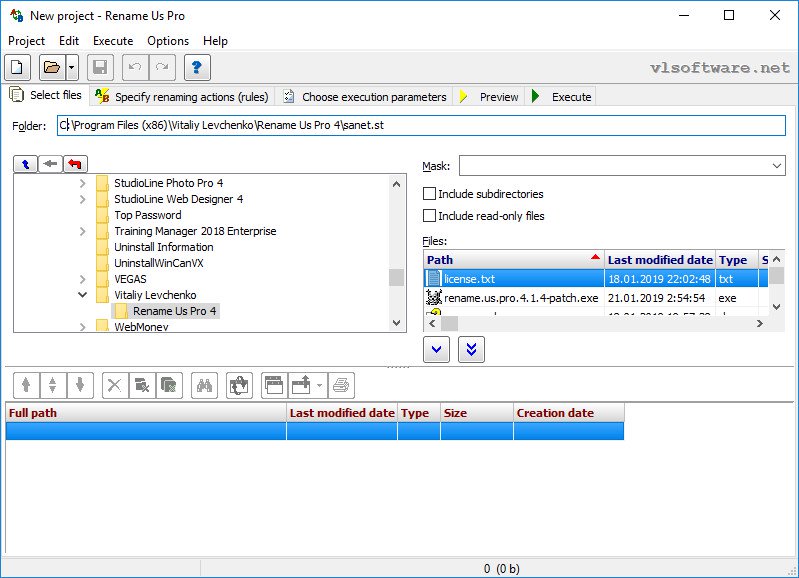
Task: Select the UninstallWinCanVX folder
Action: coord(158,263)
